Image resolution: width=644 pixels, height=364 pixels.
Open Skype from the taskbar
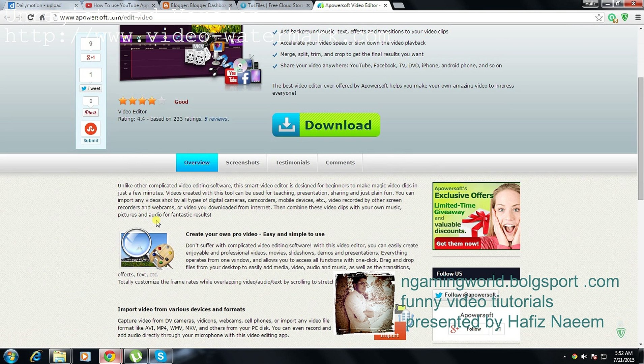pyautogui.click(x=160, y=356)
